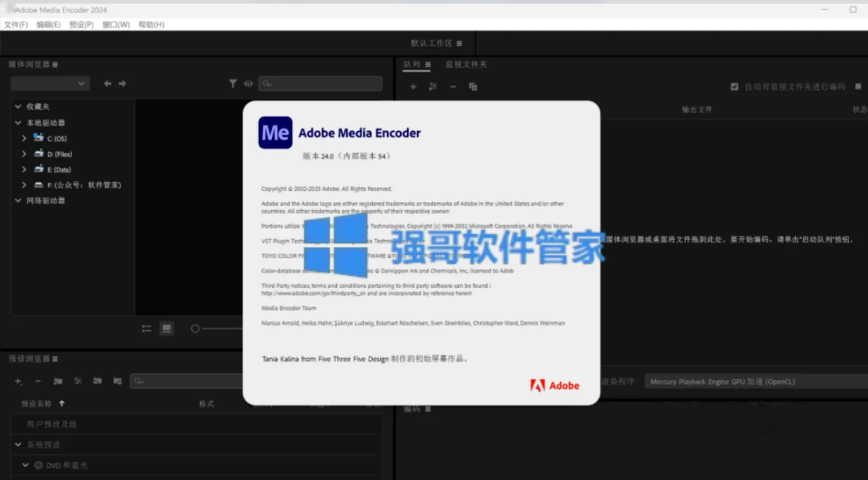
Task: Open the 帮助(H) menu
Action: pos(151,24)
